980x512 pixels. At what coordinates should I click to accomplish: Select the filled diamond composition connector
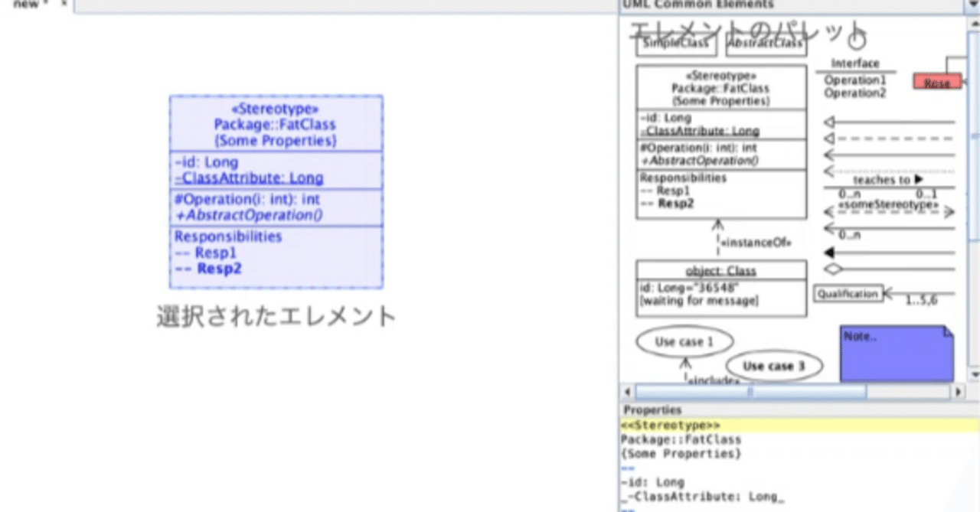888,253
